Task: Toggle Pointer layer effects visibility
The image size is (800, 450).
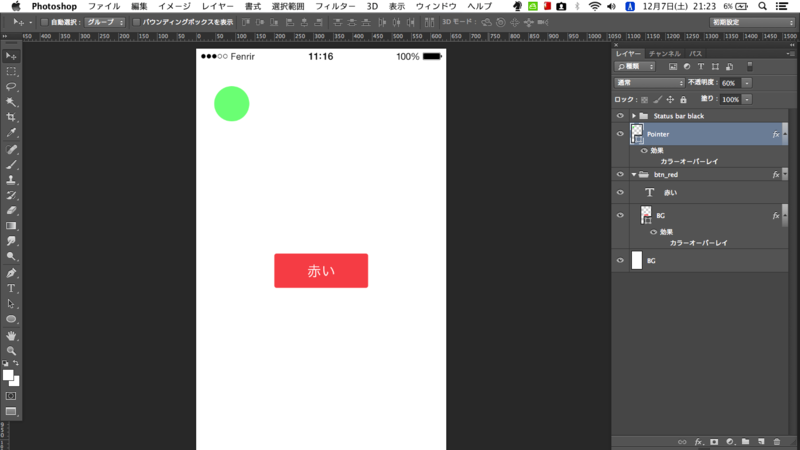Action: point(644,151)
